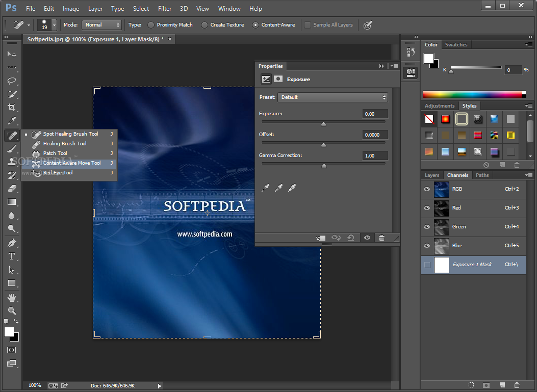Open the brush size picker dropdown

click(54, 25)
